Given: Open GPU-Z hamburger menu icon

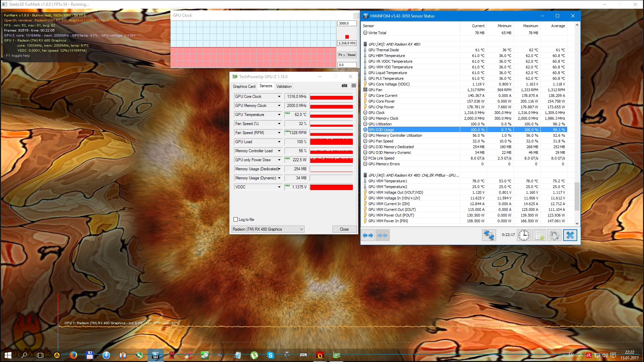Looking at the screenshot, I should [x=354, y=86].
